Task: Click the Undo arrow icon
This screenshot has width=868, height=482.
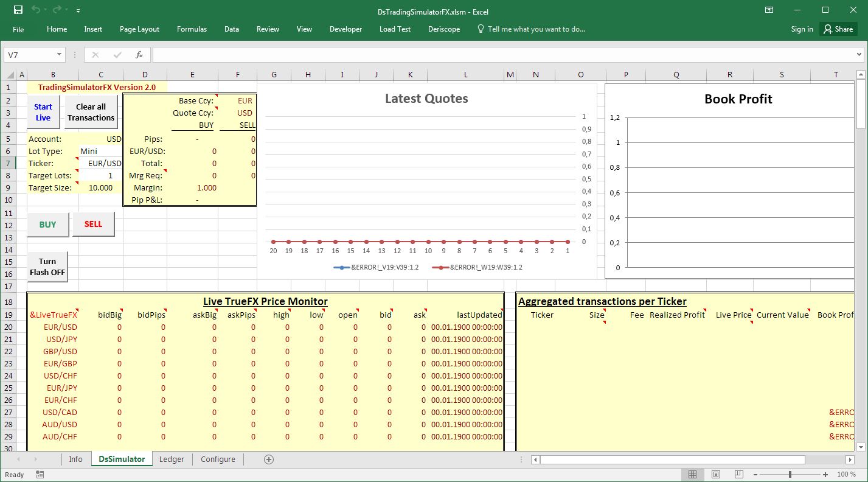Action: click(36, 10)
